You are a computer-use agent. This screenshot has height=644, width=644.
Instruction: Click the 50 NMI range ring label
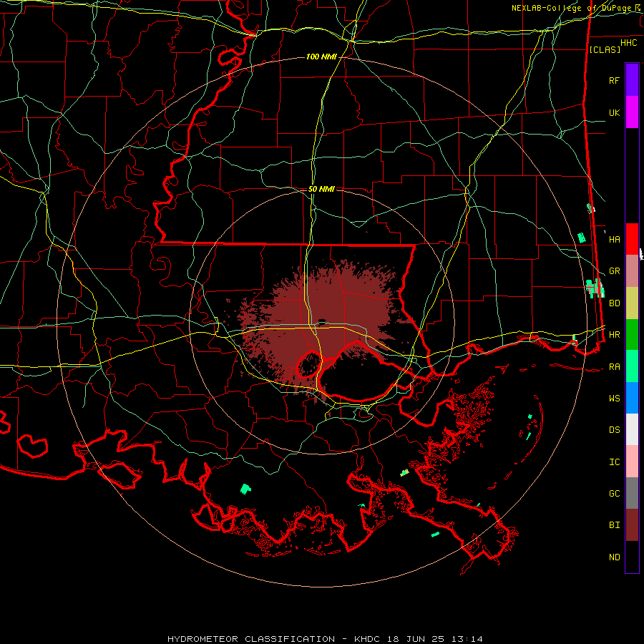tap(321, 189)
